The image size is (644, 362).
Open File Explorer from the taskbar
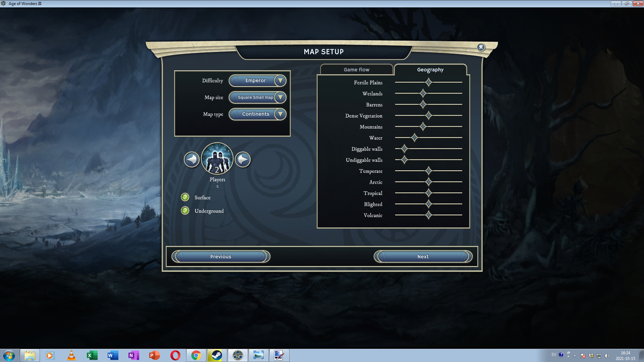pos(30,355)
